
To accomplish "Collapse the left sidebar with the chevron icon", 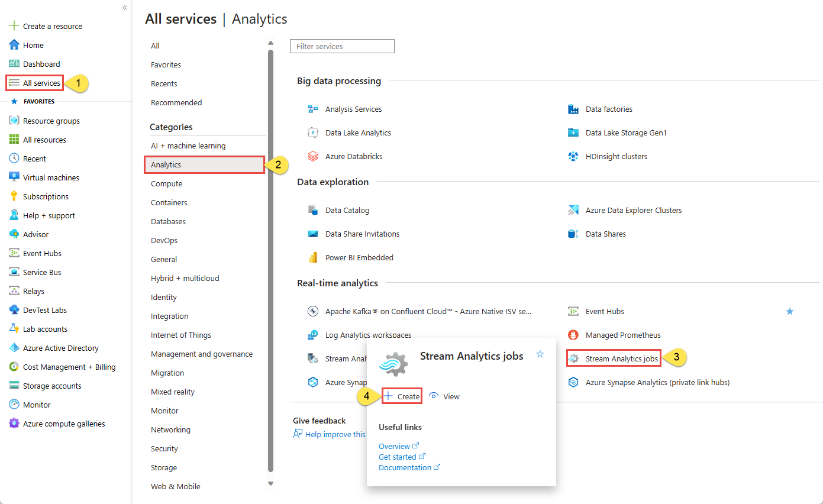I will (124, 8).
